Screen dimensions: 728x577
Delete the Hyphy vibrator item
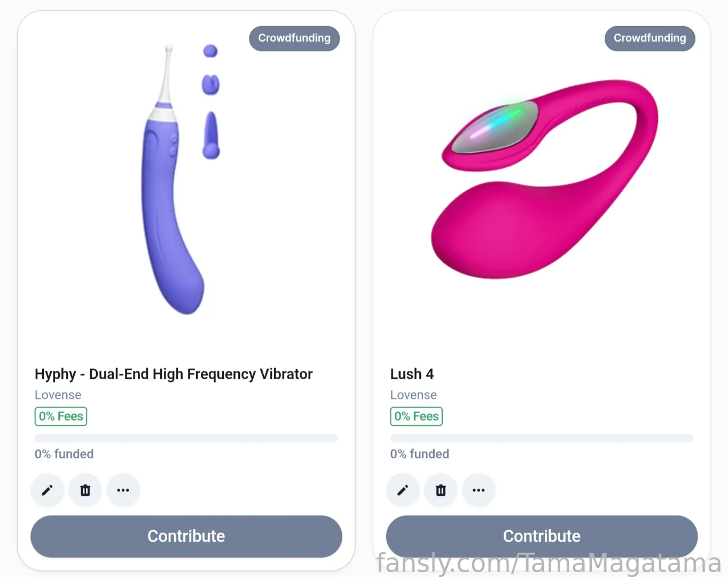85,490
